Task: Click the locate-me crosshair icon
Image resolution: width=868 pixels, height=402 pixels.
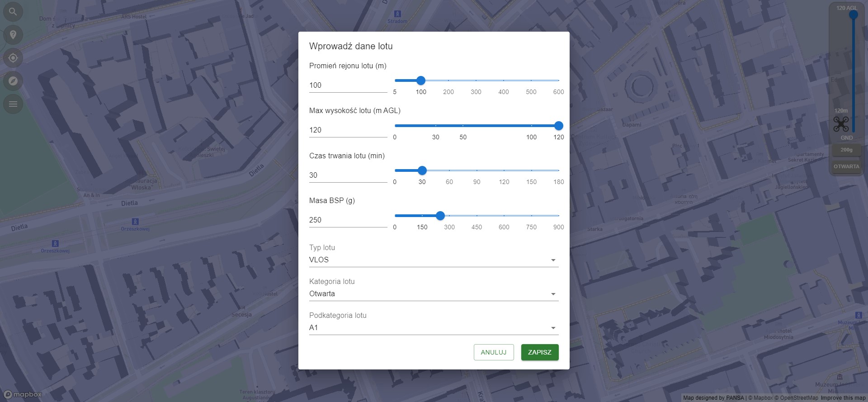Action: pos(13,58)
